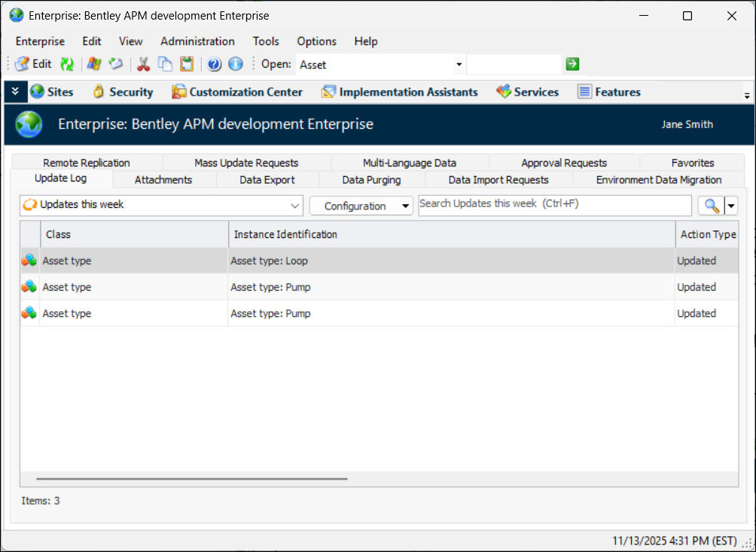756x552 pixels.
Task: Expand the Open Asset dropdown
Action: tap(459, 65)
